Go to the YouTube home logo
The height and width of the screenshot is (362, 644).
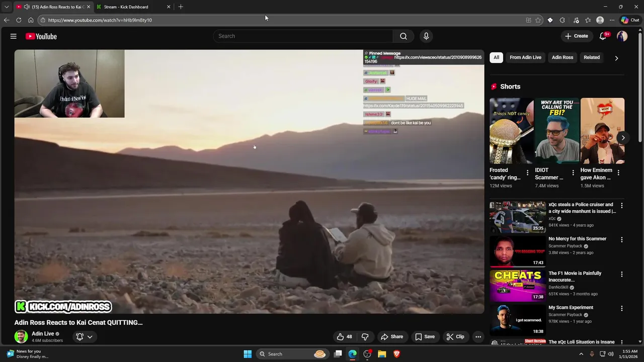tap(41, 36)
